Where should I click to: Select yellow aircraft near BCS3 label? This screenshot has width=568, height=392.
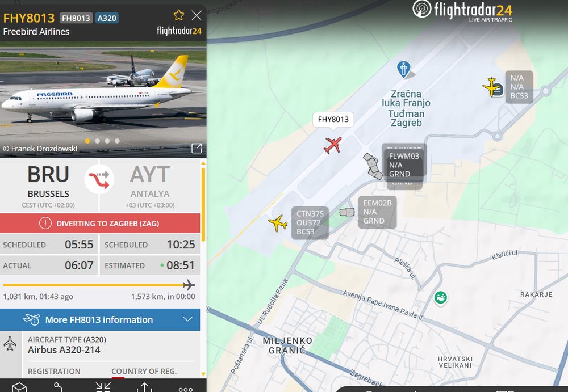click(x=491, y=87)
